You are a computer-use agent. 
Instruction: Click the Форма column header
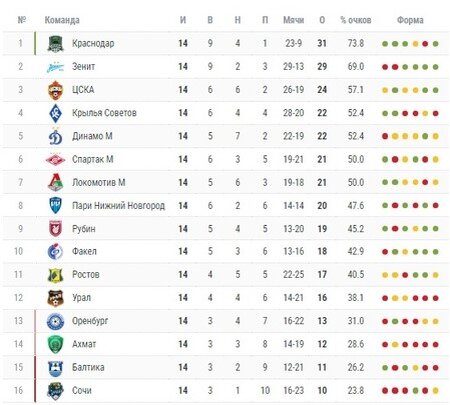coord(410,20)
